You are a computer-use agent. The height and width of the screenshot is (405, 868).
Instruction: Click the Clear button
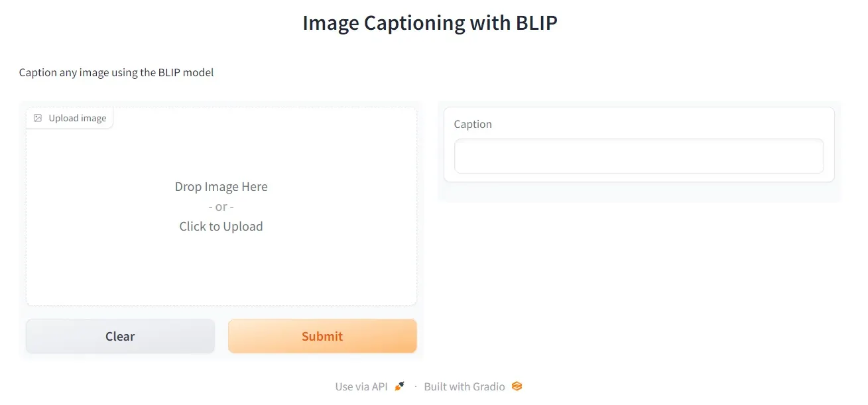click(120, 336)
